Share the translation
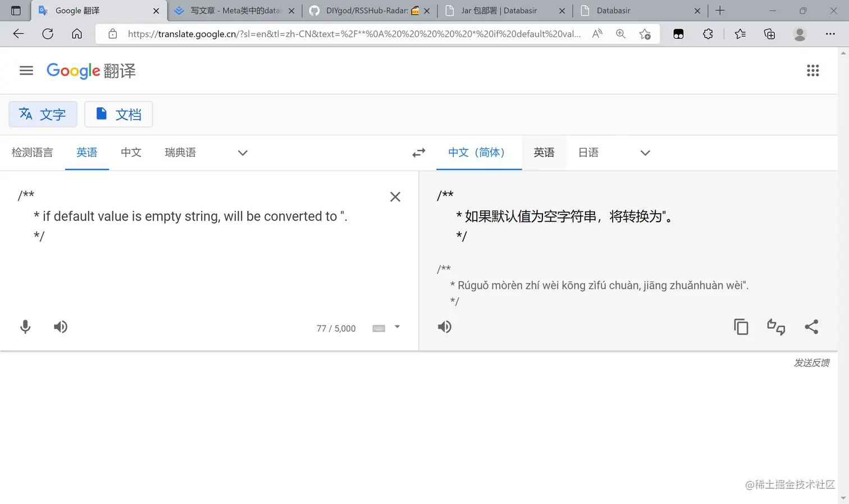 point(811,327)
